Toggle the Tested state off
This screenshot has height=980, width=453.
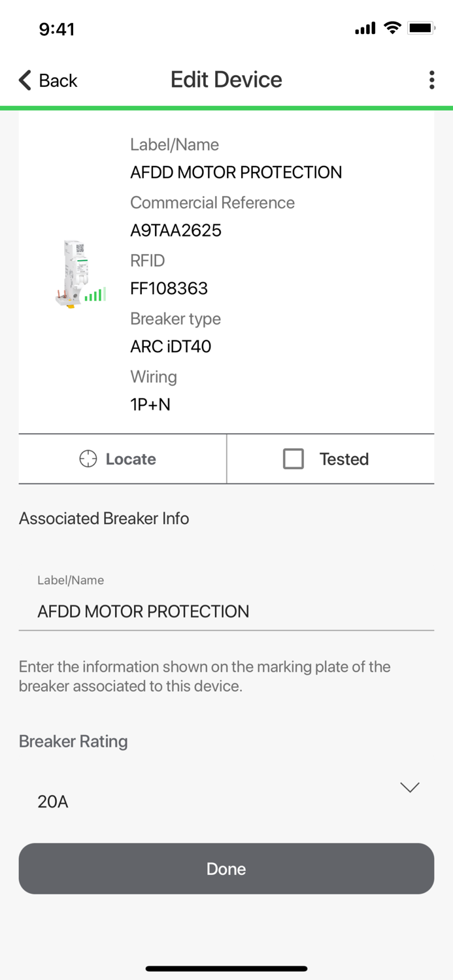tap(293, 459)
